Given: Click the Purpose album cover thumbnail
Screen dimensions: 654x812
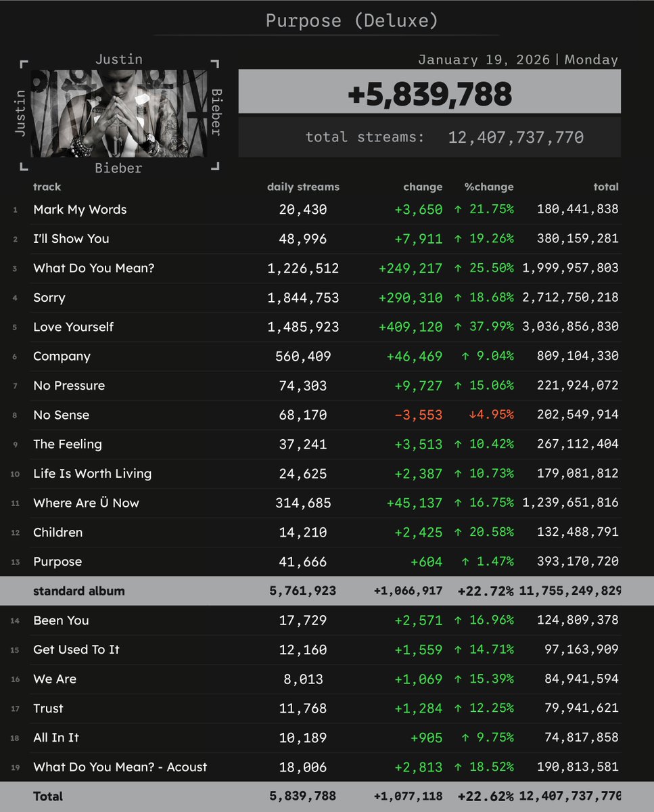Looking at the screenshot, I should (118, 113).
